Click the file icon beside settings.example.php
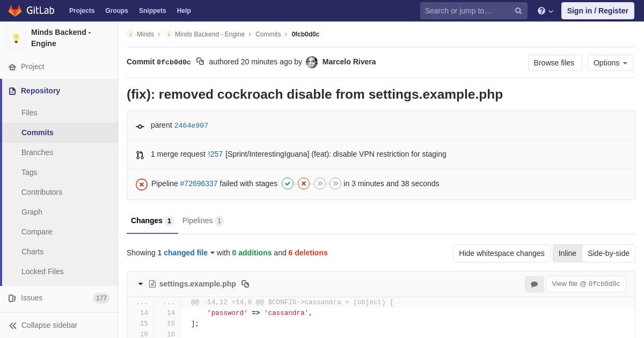 pyautogui.click(x=152, y=284)
